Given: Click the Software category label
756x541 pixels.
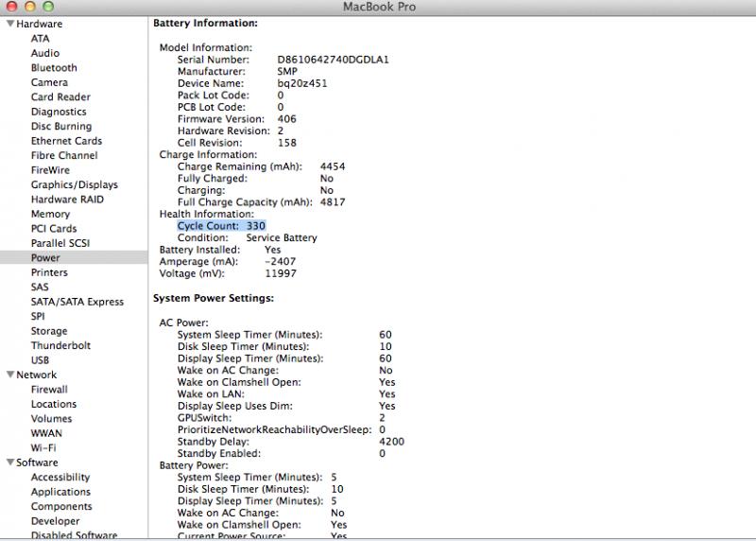Looking at the screenshot, I should (x=37, y=462).
